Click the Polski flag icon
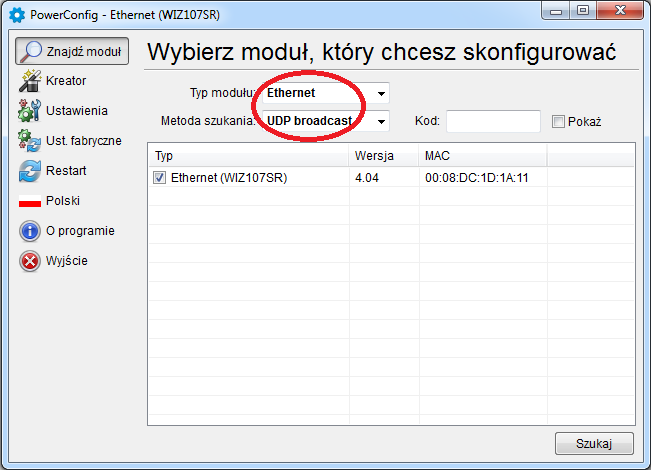 click(x=30, y=201)
